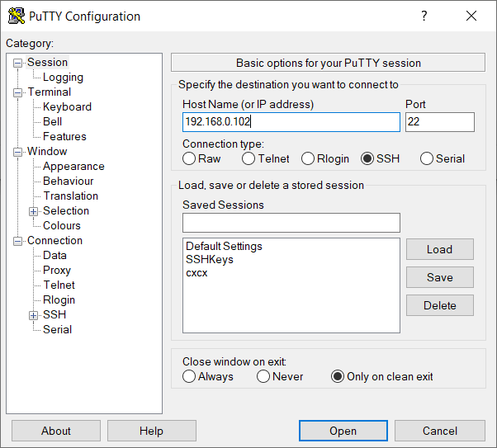
Task: Expand the Selection tree node
Action: point(34,211)
